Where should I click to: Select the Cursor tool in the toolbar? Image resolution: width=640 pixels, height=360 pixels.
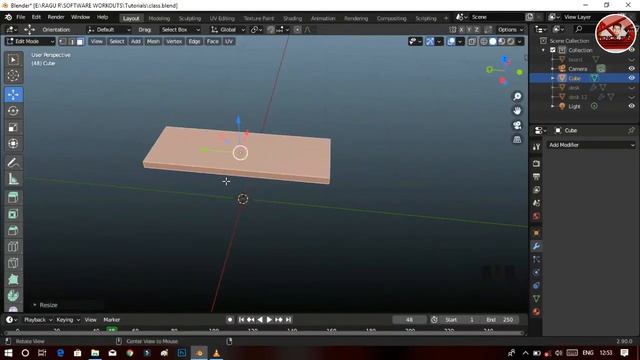13,76
